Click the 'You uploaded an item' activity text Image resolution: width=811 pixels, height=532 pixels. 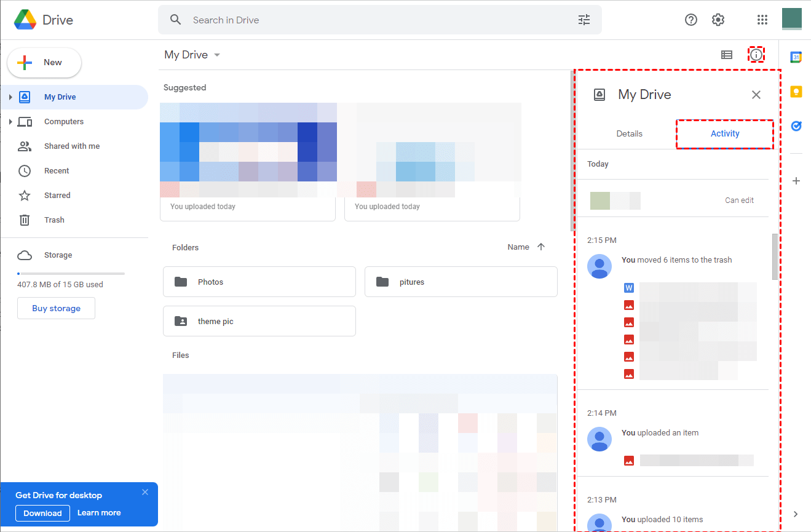[x=660, y=433]
